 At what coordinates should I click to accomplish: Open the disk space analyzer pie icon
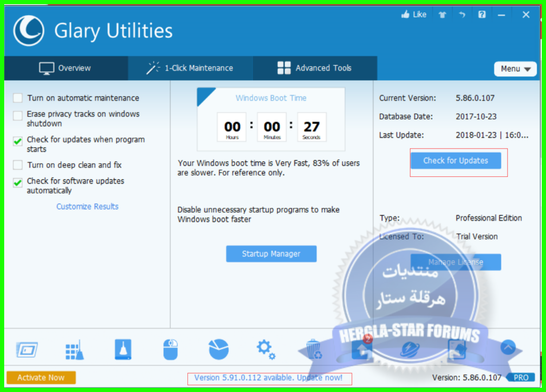219,349
